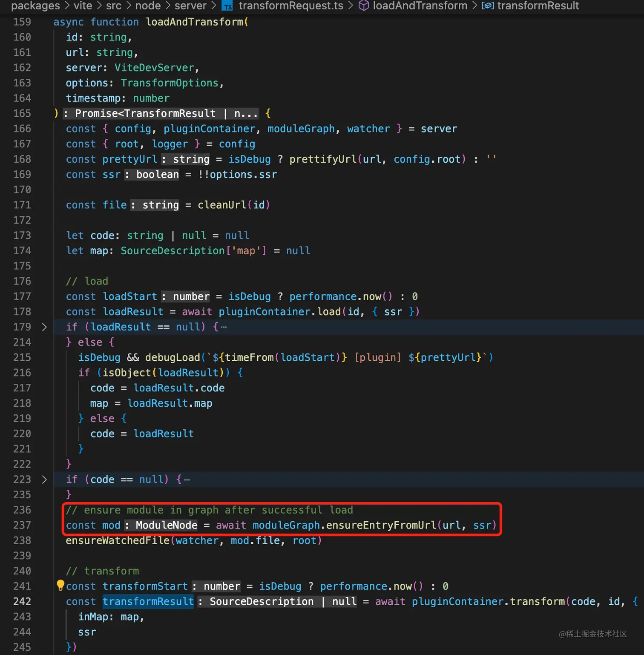This screenshot has width=644, height=655.
Task: Click 'inMap: map,' on line 243
Action: [111, 617]
